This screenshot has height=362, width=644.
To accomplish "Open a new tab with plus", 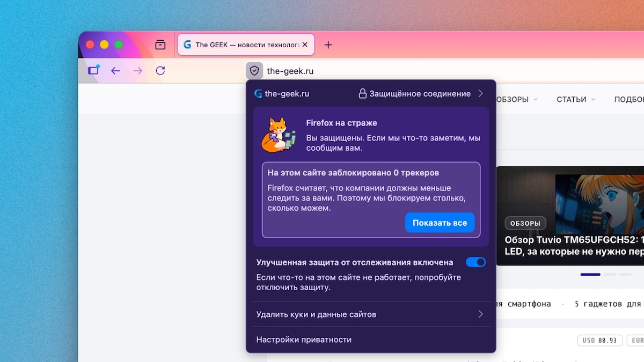I will (328, 45).
